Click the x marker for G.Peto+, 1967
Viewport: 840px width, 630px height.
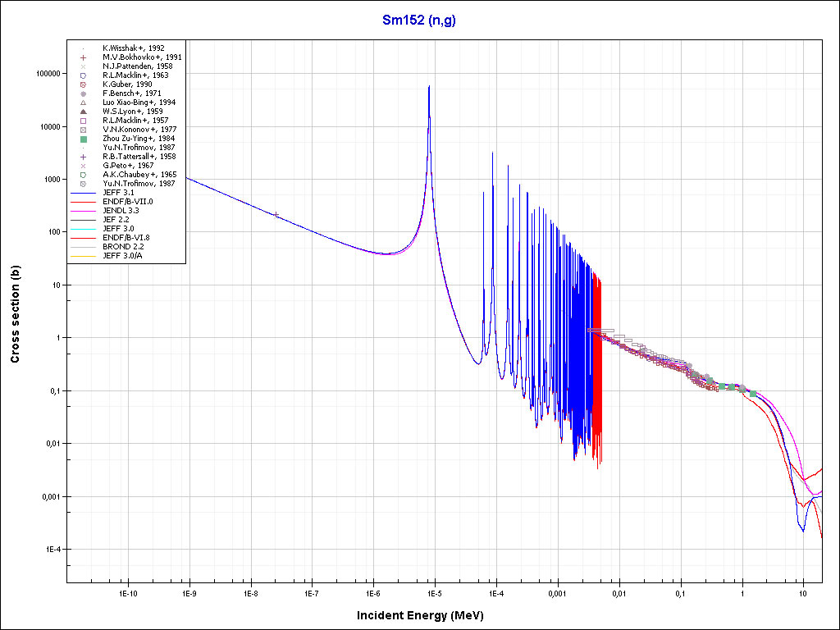(x=84, y=166)
